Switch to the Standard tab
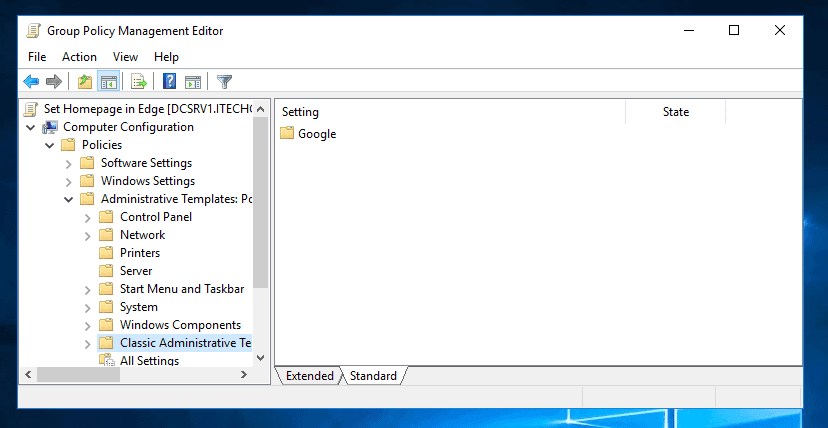 pos(373,376)
